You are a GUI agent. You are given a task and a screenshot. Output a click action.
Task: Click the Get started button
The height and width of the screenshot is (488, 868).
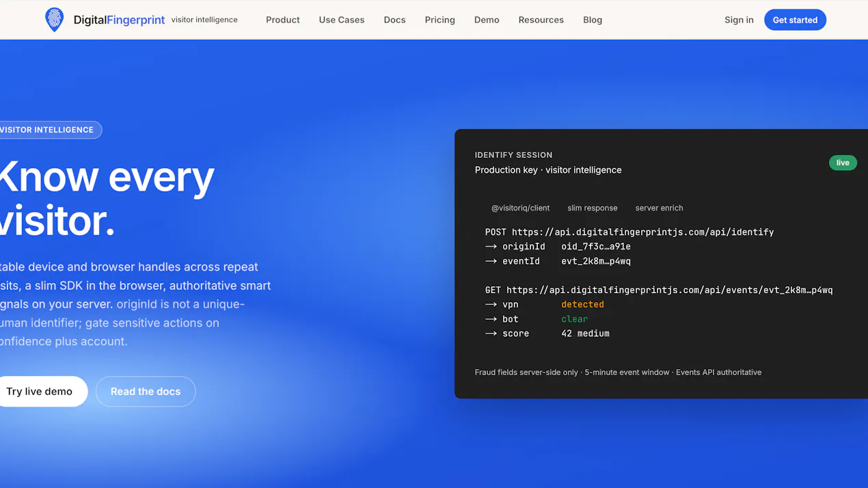pyautogui.click(x=795, y=20)
